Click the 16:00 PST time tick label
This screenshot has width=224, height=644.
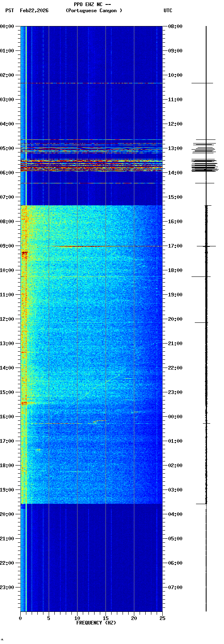7,417
